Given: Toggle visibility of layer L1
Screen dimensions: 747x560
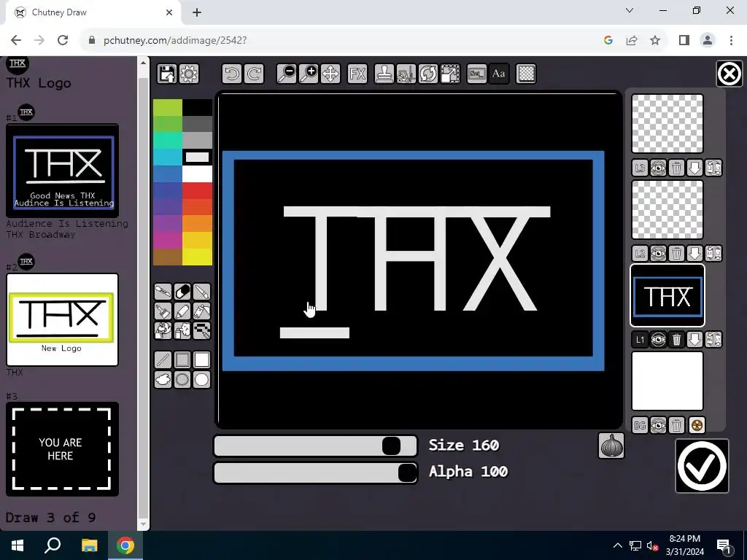Looking at the screenshot, I should [659, 340].
